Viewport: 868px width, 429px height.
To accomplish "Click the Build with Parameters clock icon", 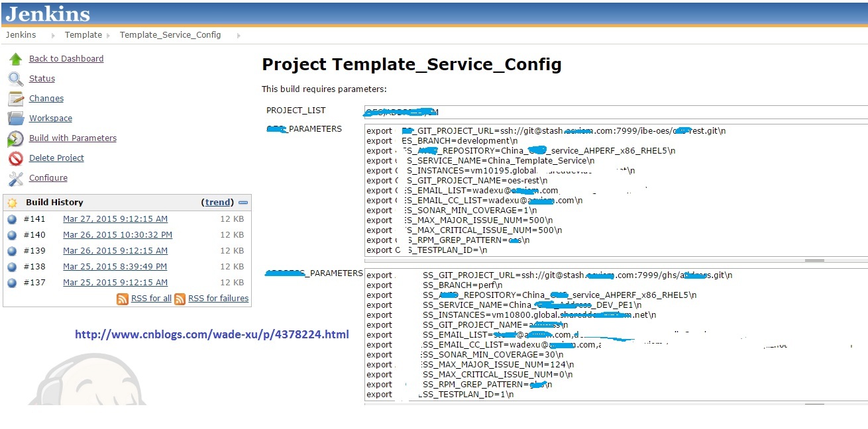I will click(16, 138).
